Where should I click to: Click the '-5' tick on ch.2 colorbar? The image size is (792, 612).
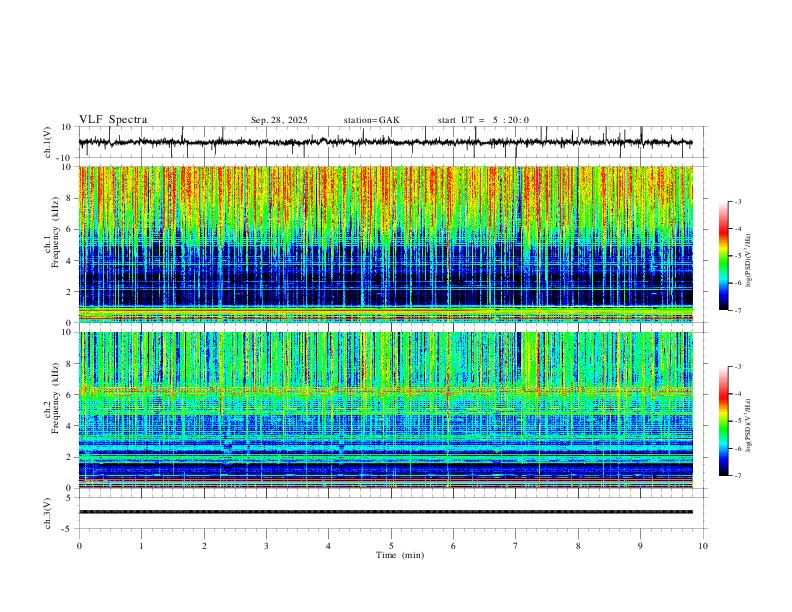coord(738,421)
